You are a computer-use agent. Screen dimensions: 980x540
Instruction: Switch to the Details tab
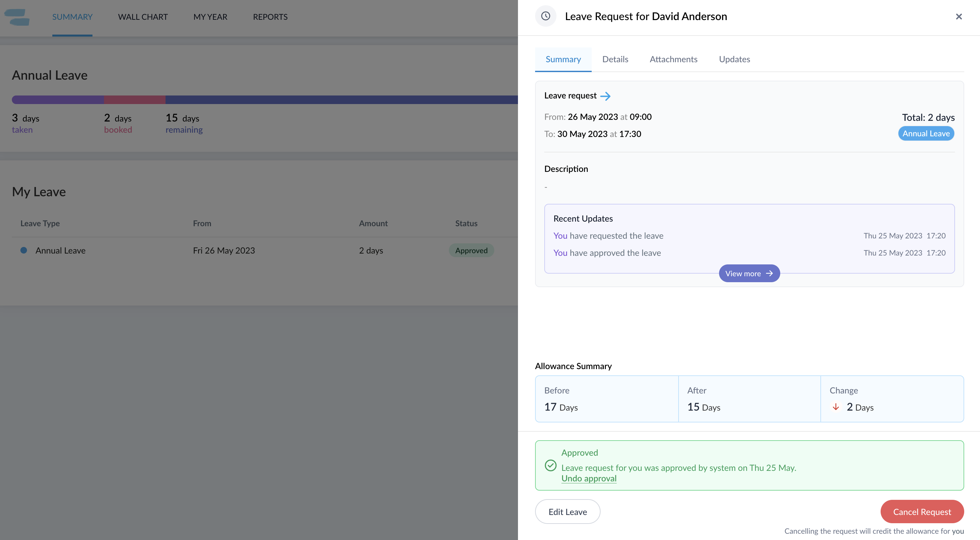click(x=615, y=59)
